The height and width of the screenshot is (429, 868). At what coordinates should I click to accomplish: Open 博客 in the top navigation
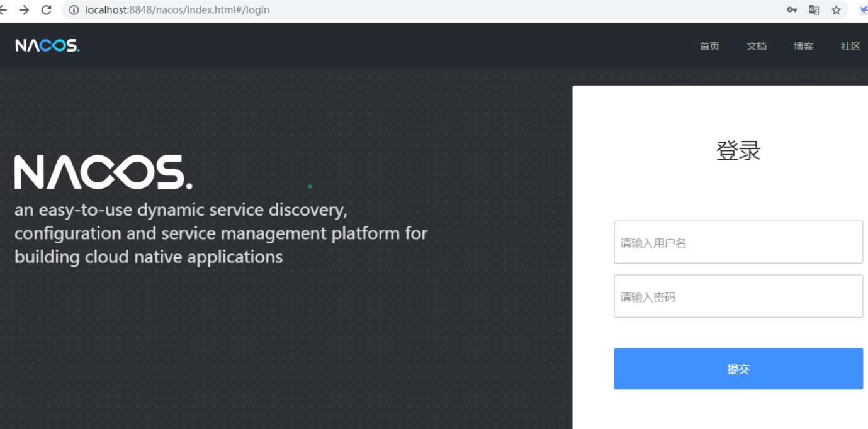pos(804,46)
